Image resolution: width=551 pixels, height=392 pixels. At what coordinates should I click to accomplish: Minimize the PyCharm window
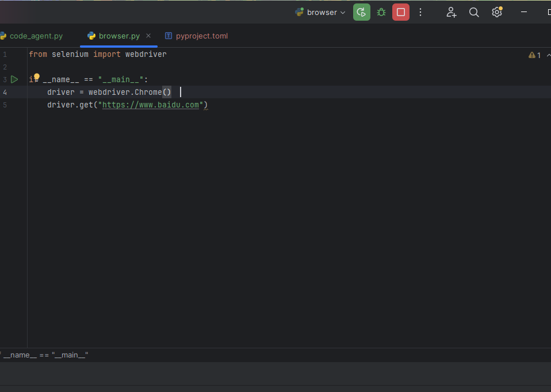tap(523, 12)
